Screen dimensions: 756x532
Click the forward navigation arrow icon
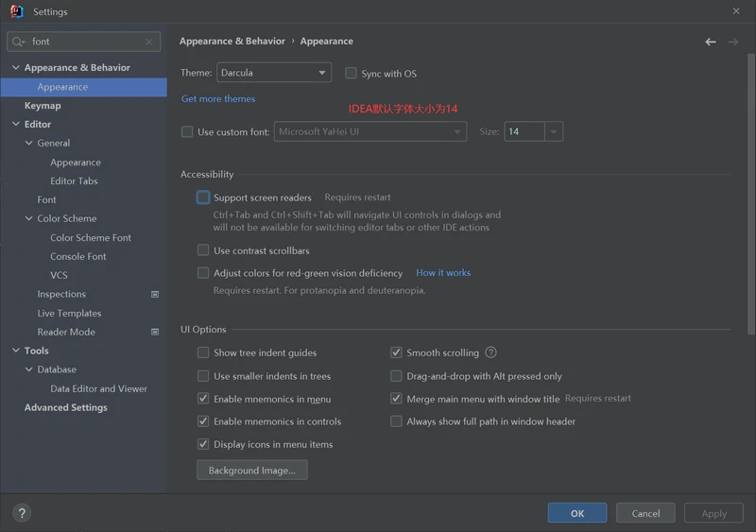[x=733, y=42]
